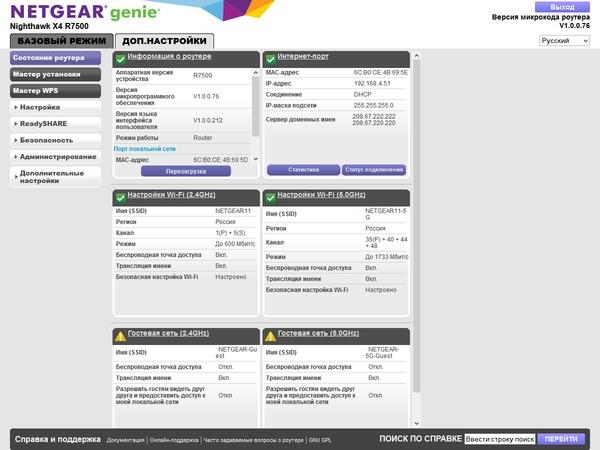Click green check icon of Интернет-порт panel

click(x=271, y=59)
